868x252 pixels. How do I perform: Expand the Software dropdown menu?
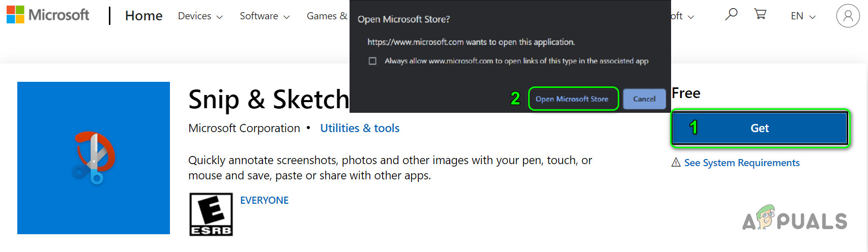coord(265,16)
